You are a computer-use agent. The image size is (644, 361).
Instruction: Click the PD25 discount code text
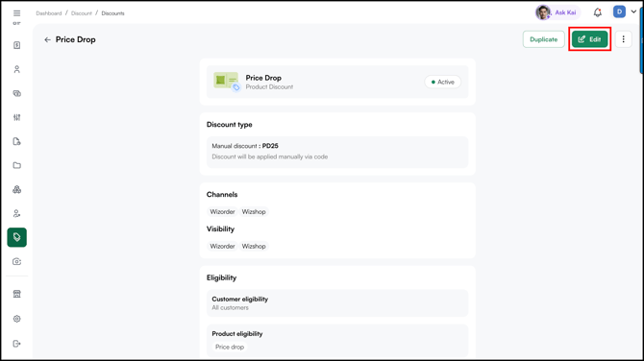pyautogui.click(x=270, y=146)
